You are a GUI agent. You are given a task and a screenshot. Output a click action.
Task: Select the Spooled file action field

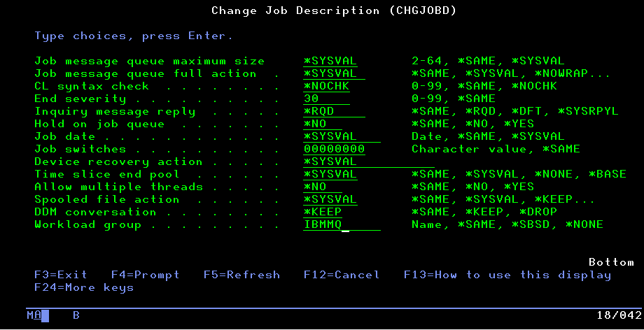pos(330,199)
